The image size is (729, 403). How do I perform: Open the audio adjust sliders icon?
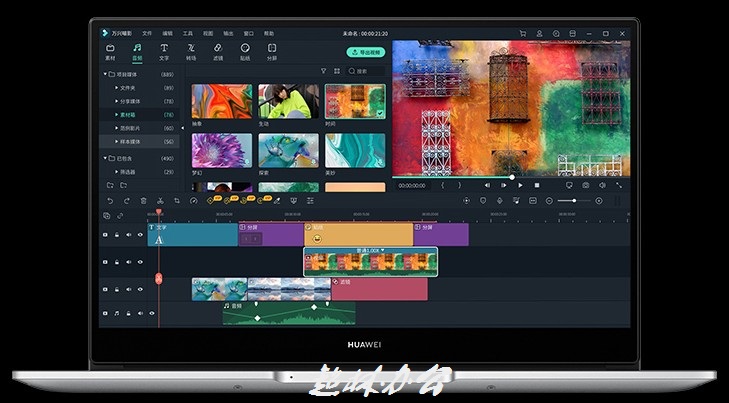[311, 201]
